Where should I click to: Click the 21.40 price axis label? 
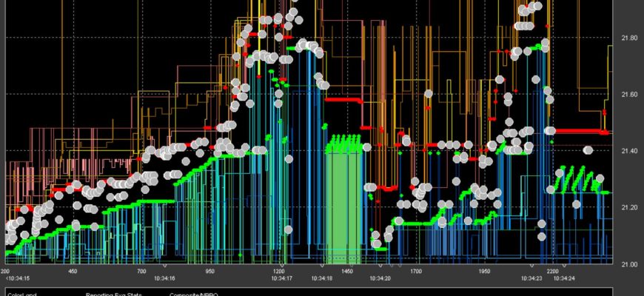pos(628,151)
